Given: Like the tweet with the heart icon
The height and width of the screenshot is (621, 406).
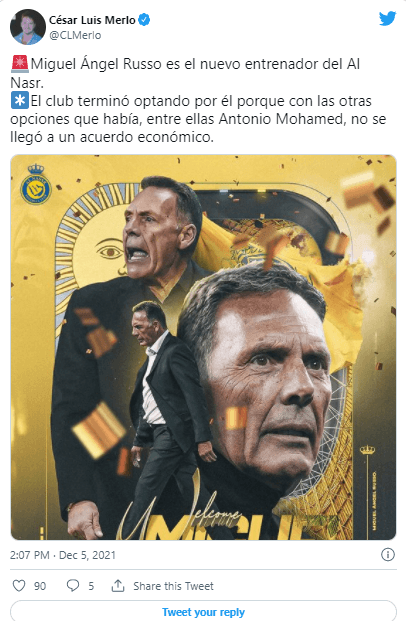Looking at the screenshot, I should (x=19, y=586).
